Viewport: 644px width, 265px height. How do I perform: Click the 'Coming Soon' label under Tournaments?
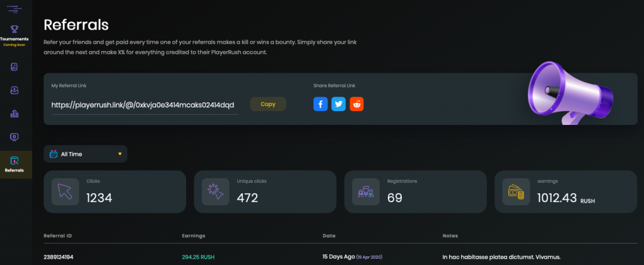pos(14,45)
